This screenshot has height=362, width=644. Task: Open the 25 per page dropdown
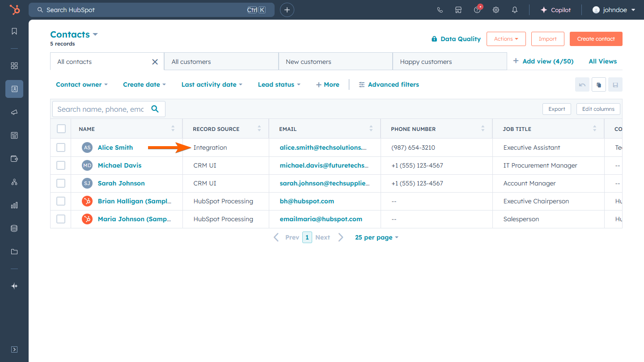click(x=377, y=237)
